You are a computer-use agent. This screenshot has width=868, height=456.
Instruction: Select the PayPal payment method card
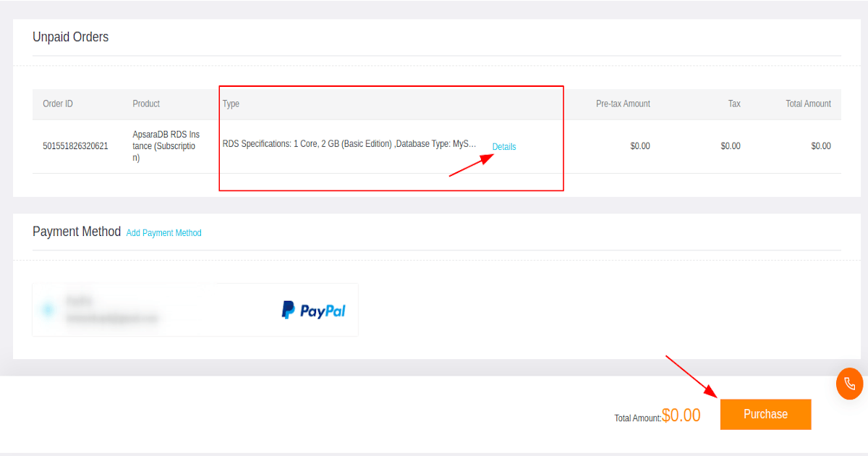195,310
